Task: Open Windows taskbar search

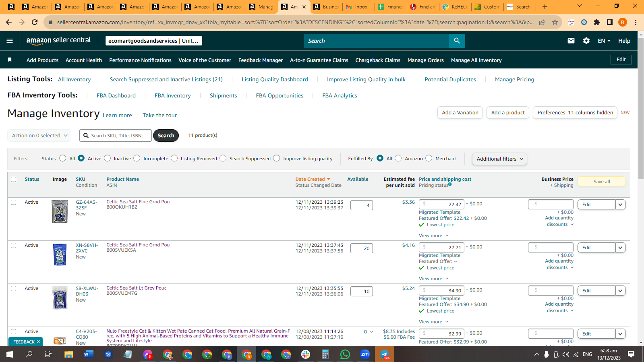Action: pos(29,354)
